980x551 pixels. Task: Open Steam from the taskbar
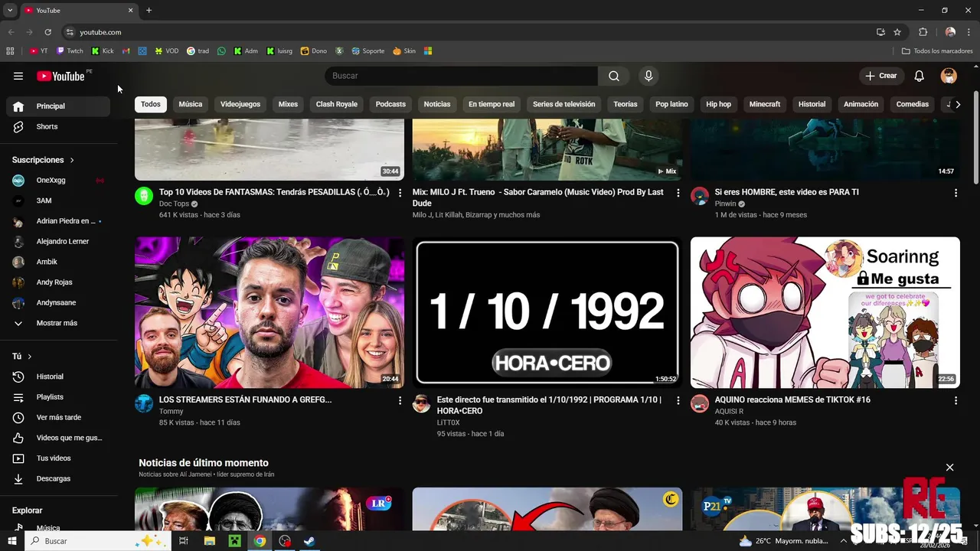(x=309, y=541)
